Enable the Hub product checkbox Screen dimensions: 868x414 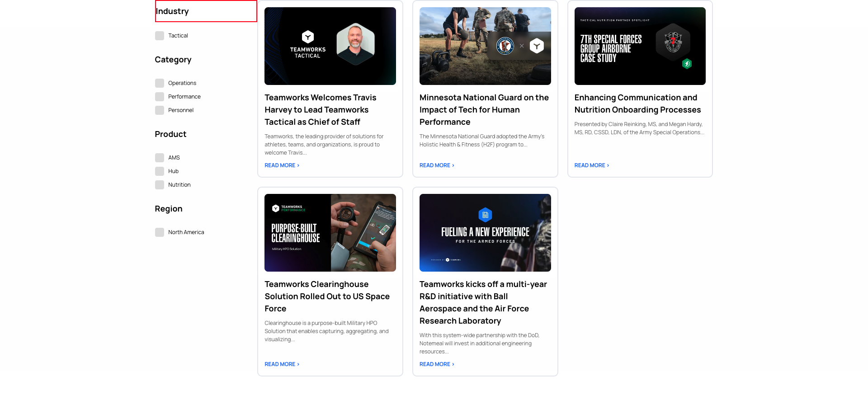pyautogui.click(x=160, y=171)
